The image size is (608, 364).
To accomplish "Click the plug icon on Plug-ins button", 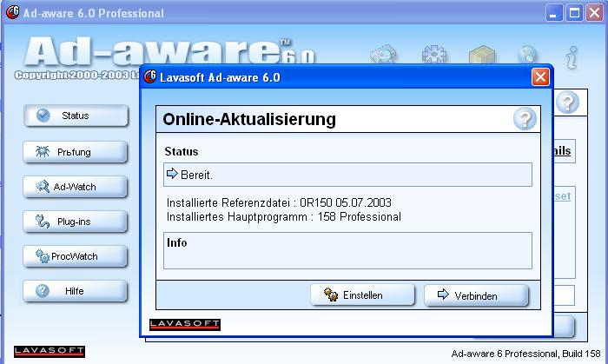I will [43, 222].
